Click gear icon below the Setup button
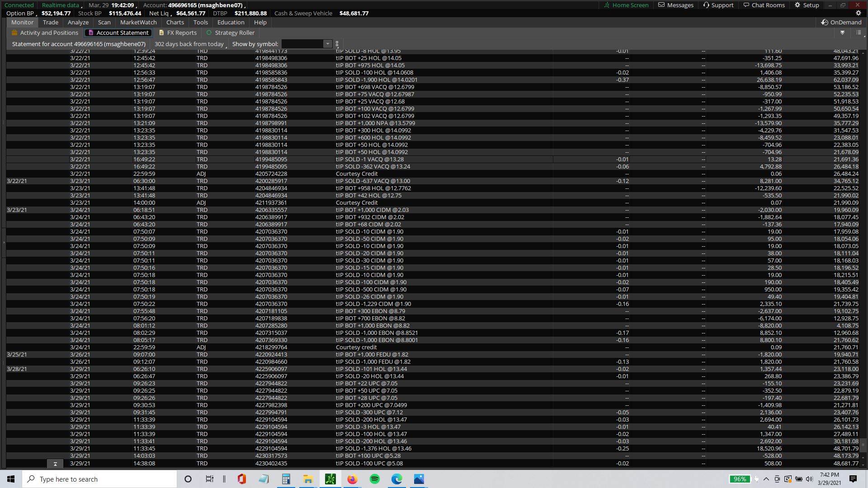868x488 pixels. point(858,14)
